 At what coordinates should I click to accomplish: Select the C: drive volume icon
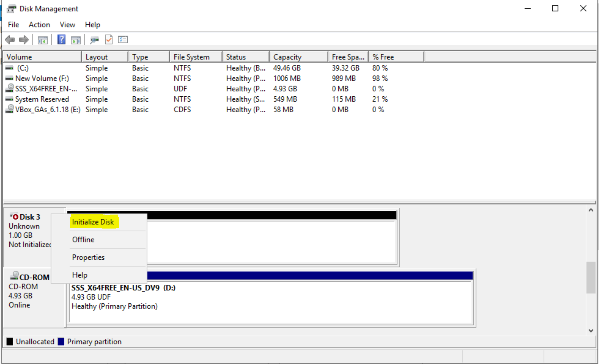coord(9,68)
